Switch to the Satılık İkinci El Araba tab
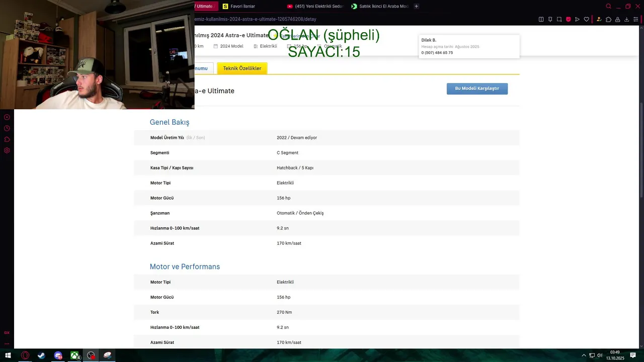The height and width of the screenshot is (362, 644). pos(380,6)
